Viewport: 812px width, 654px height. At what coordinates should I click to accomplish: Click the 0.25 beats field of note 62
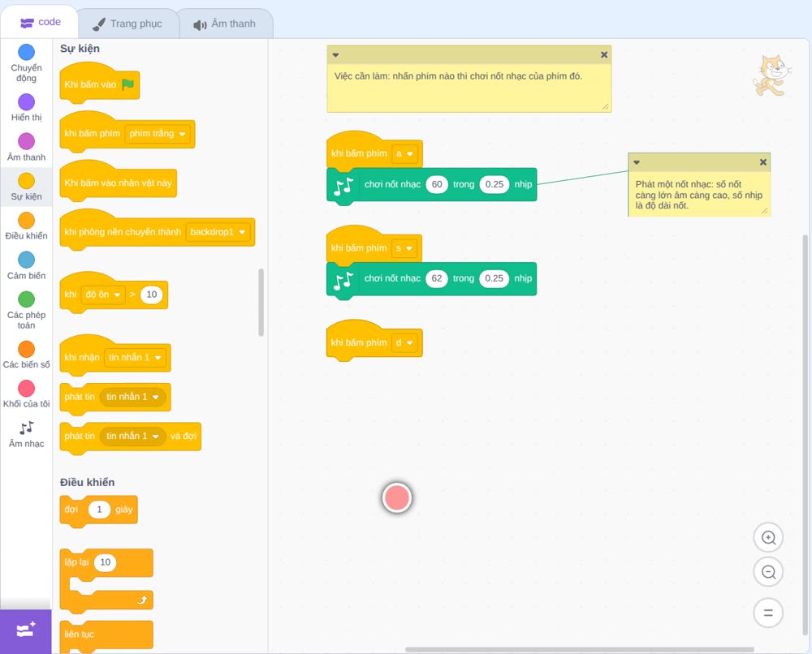(494, 278)
